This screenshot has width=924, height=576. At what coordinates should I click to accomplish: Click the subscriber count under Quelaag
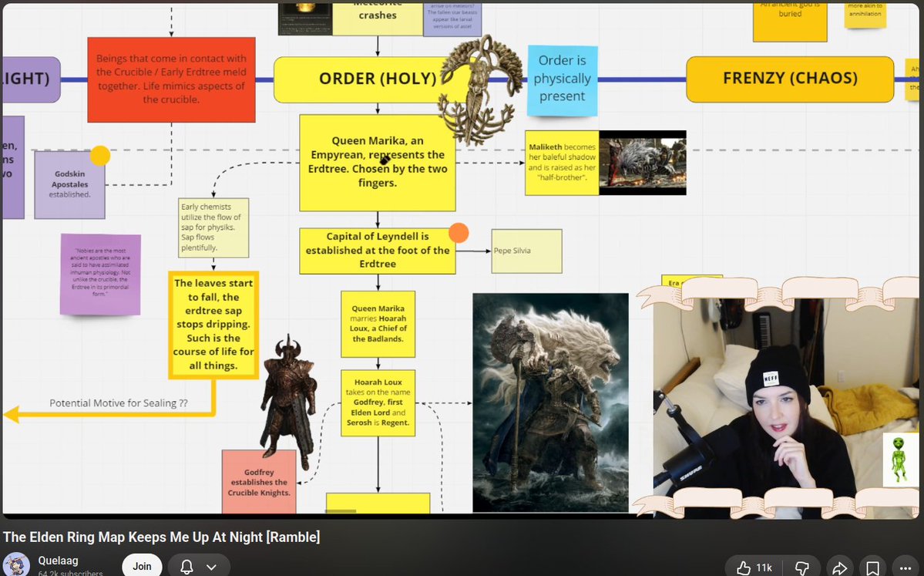click(x=70, y=572)
